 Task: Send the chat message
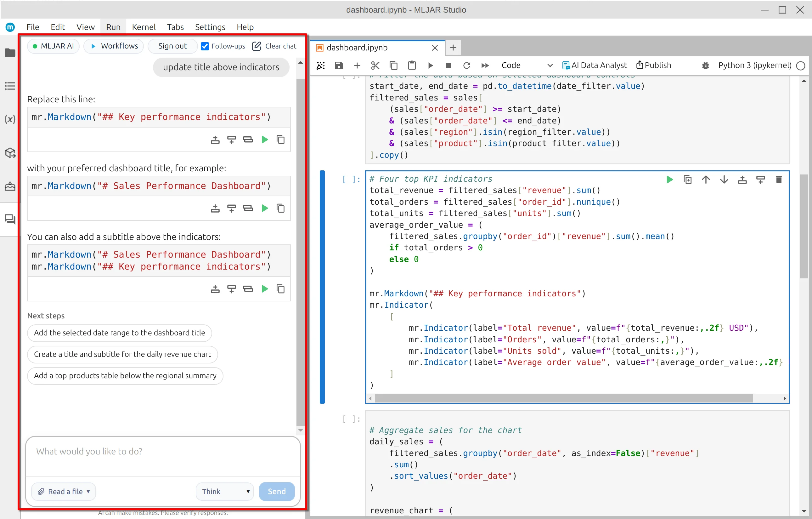pos(277,491)
